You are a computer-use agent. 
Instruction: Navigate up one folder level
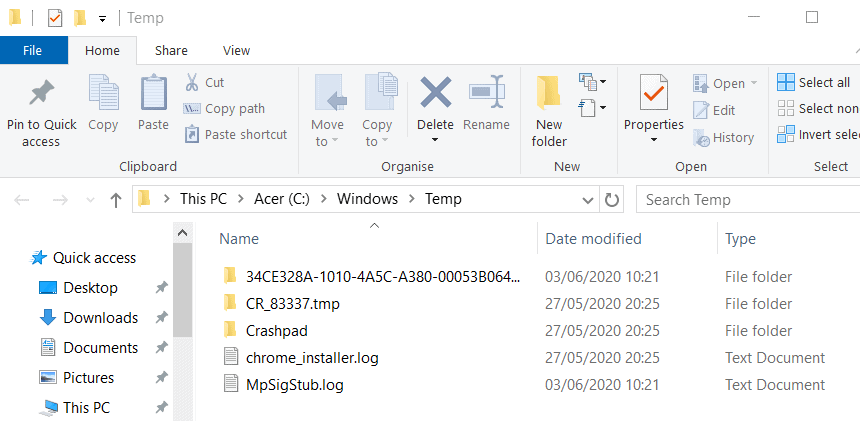pyautogui.click(x=115, y=200)
